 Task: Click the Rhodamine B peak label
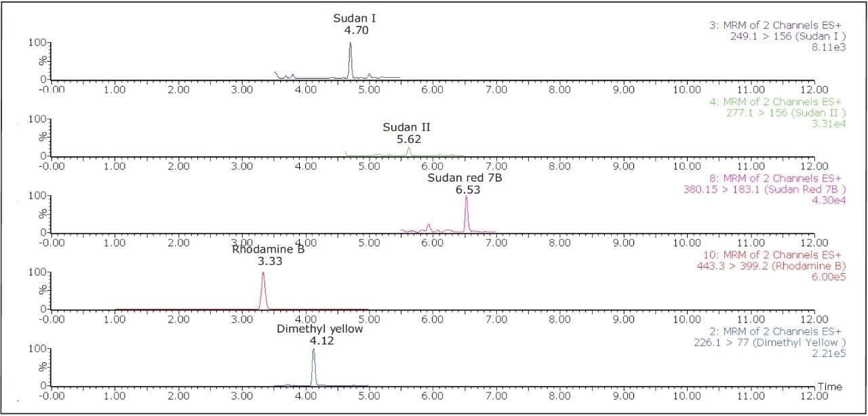268,249
